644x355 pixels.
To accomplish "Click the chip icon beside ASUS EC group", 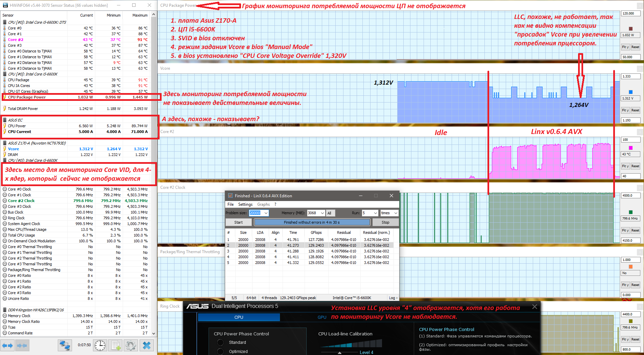I will coord(5,120).
